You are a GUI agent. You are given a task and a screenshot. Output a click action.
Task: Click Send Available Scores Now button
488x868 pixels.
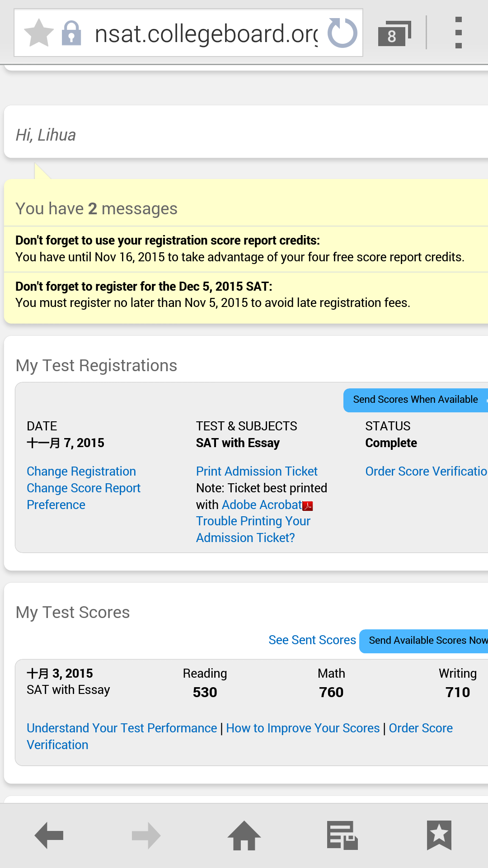pos(425,641)
